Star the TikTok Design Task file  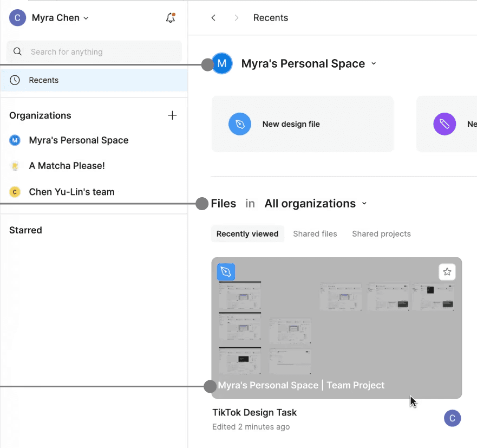pyautogui.click(x=447, y=272)
